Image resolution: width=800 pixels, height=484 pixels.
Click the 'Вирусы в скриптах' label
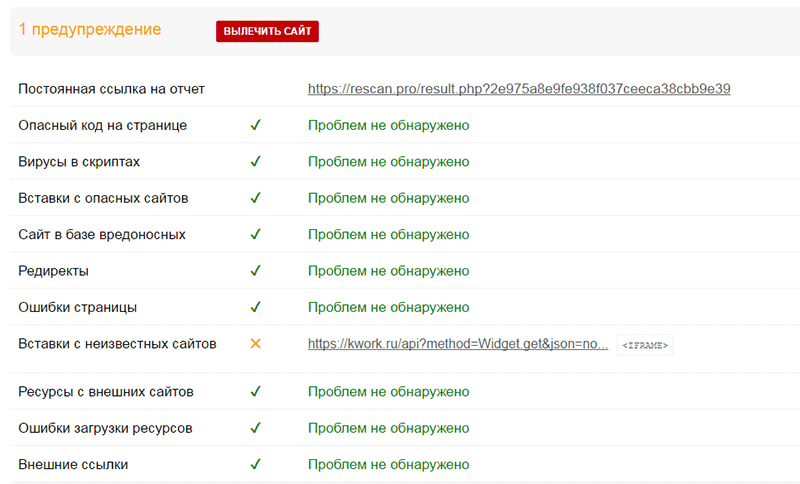pos(79,162)
